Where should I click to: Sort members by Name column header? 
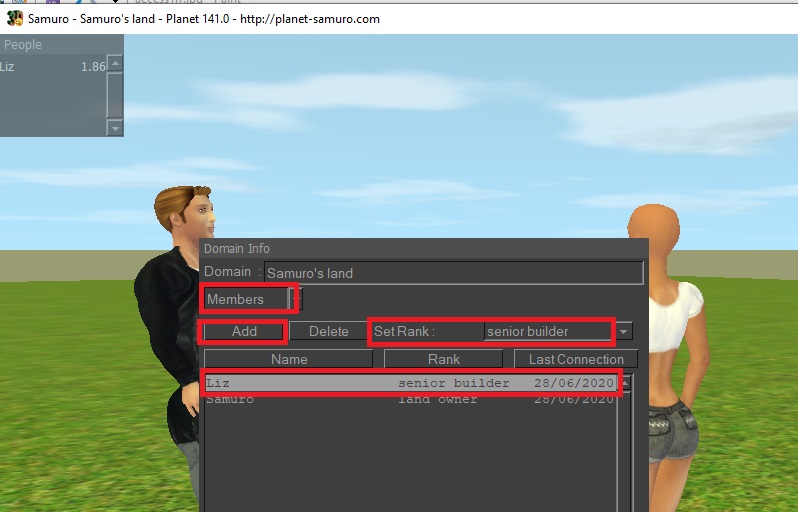(289, 359)
